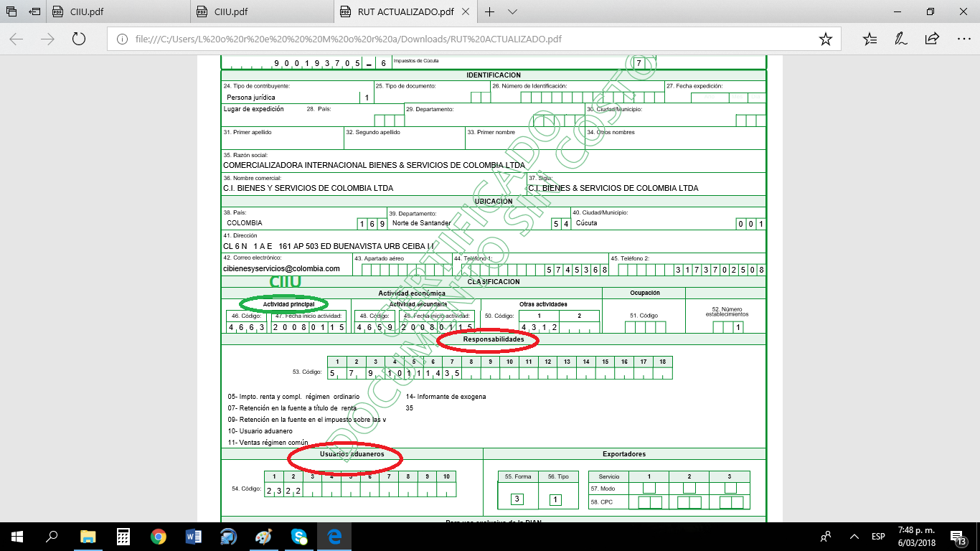The width and height of the screenshot is (980, 551).
Task: Click the Actividad principal label
Action: tap(288, 304)
